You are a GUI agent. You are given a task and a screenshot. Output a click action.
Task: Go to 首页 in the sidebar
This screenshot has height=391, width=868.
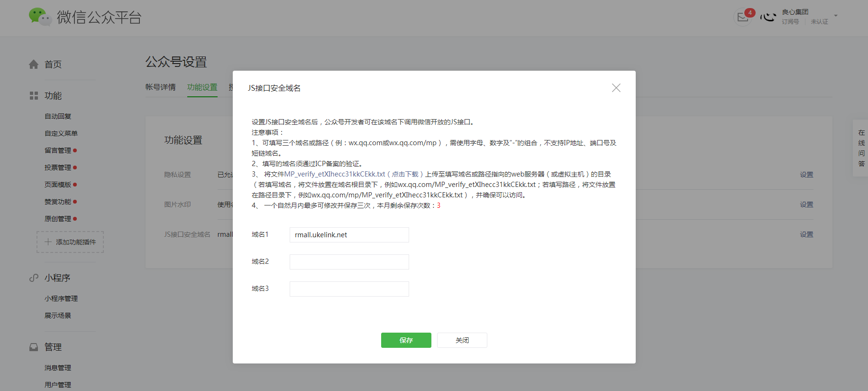click(53, 64)
